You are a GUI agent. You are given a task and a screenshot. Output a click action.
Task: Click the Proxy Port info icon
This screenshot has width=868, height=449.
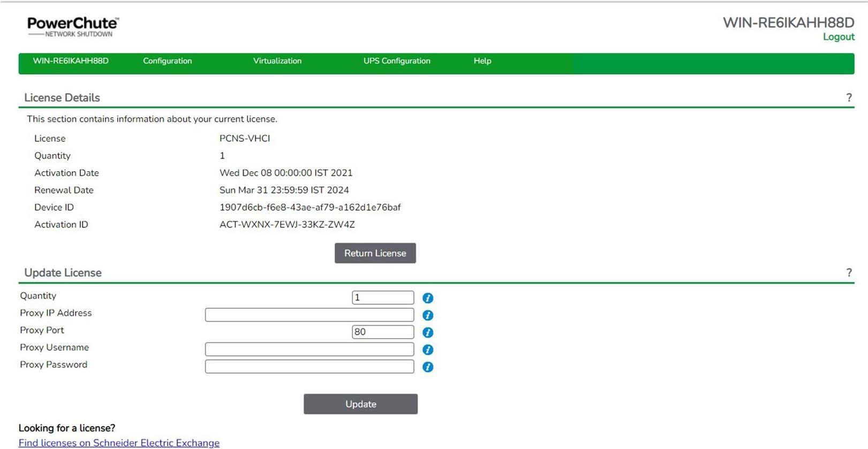coord(427,332)
